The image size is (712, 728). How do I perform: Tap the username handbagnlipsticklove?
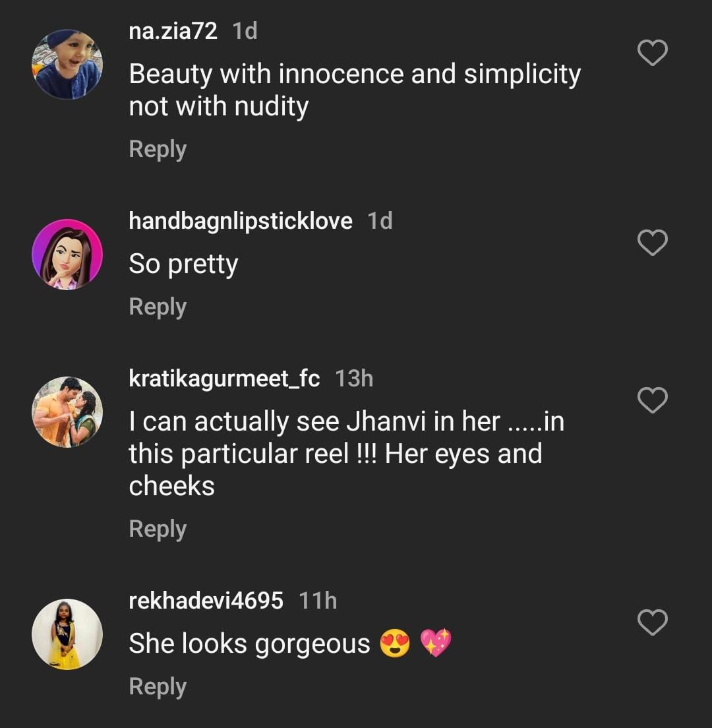point(241,221)
